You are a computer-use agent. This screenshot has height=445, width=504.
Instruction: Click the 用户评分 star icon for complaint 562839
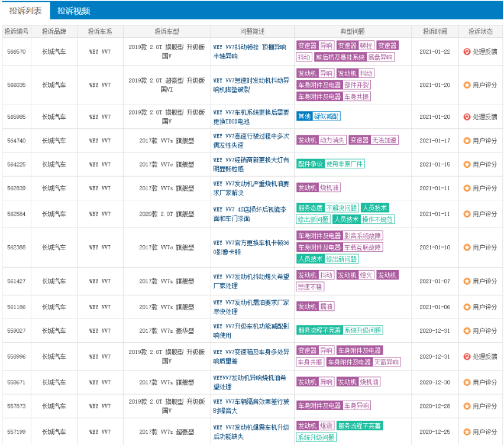(x=467, y=188)
